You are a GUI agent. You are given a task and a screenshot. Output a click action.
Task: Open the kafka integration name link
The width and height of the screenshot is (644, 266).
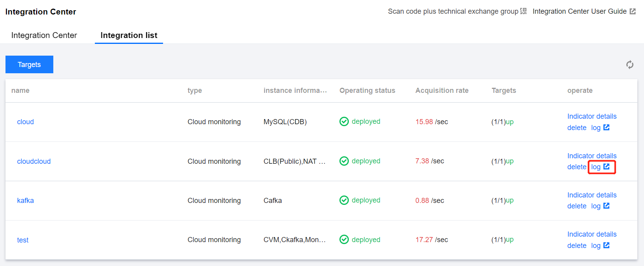[25, 201]
